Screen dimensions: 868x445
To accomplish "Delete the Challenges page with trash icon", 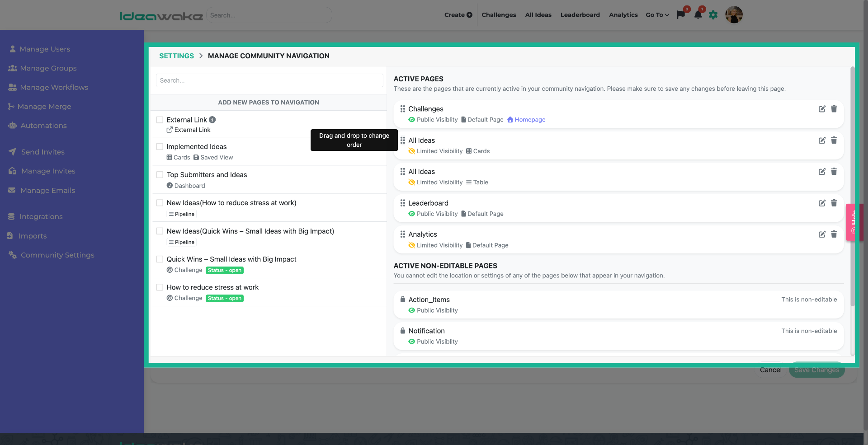I will pyautogui.click(x=834, y=109).
